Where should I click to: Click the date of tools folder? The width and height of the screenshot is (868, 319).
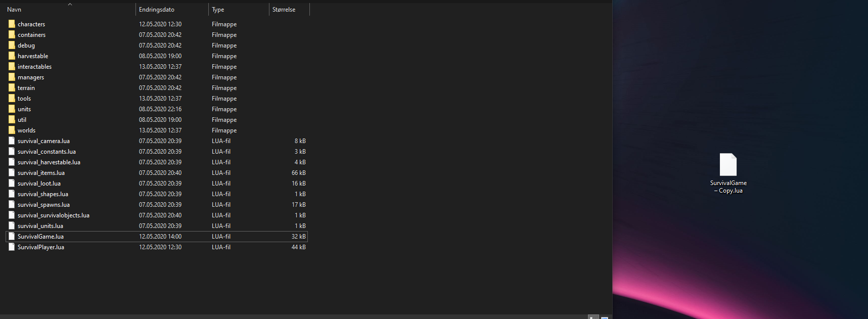160,99
